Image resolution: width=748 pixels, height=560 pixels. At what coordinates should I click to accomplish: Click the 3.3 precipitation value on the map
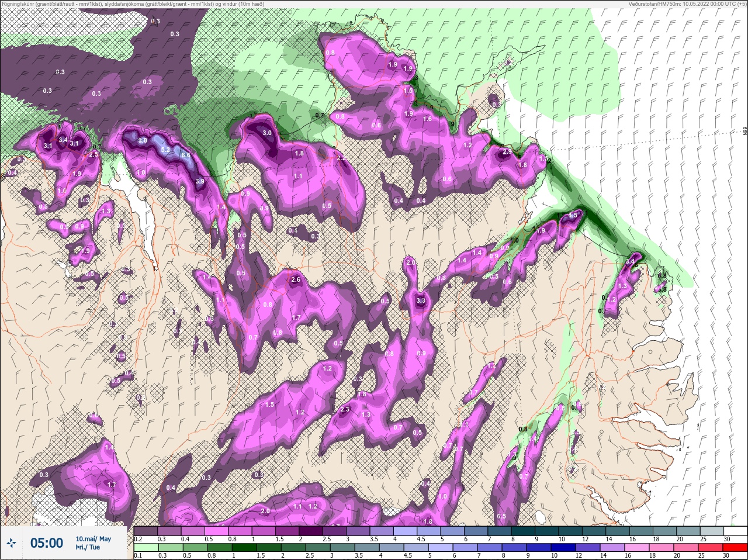421,301
